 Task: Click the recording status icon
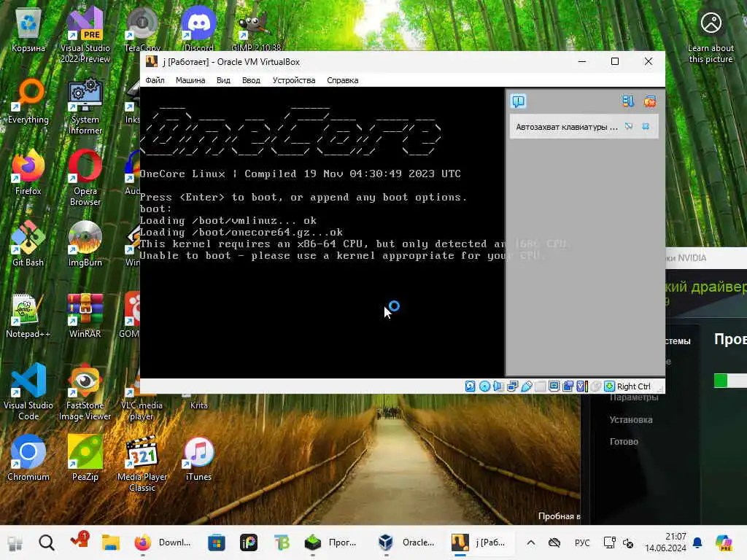pyautogui.click(x=568, y=386)
